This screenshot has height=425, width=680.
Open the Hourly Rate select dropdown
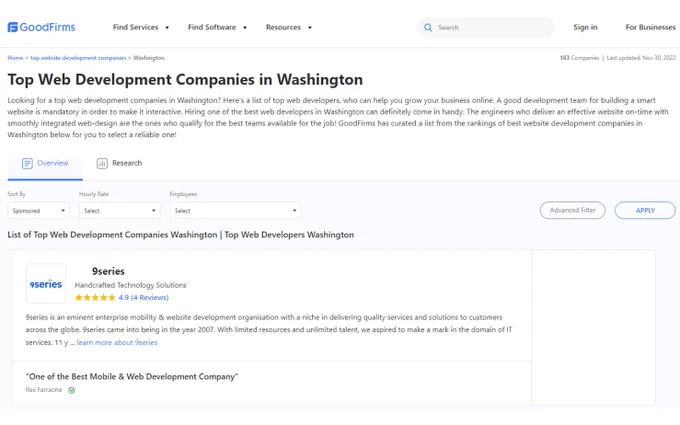(x=120, y=211)
